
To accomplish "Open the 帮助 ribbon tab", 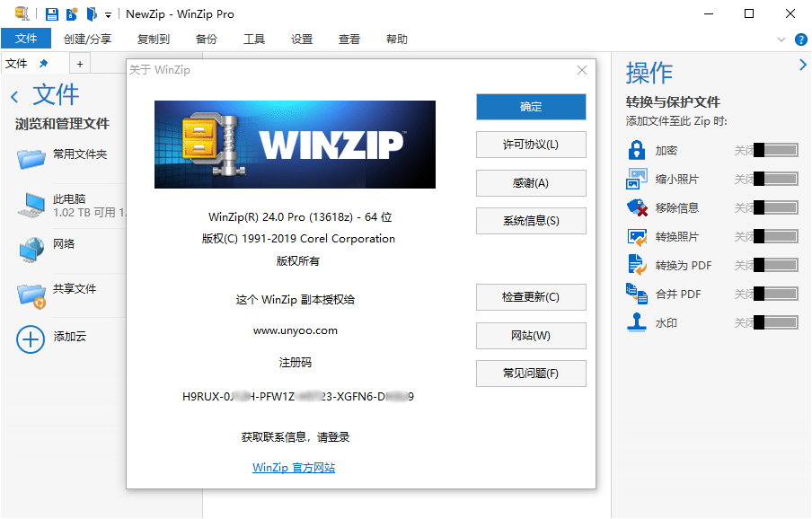I will coord(397,40).
